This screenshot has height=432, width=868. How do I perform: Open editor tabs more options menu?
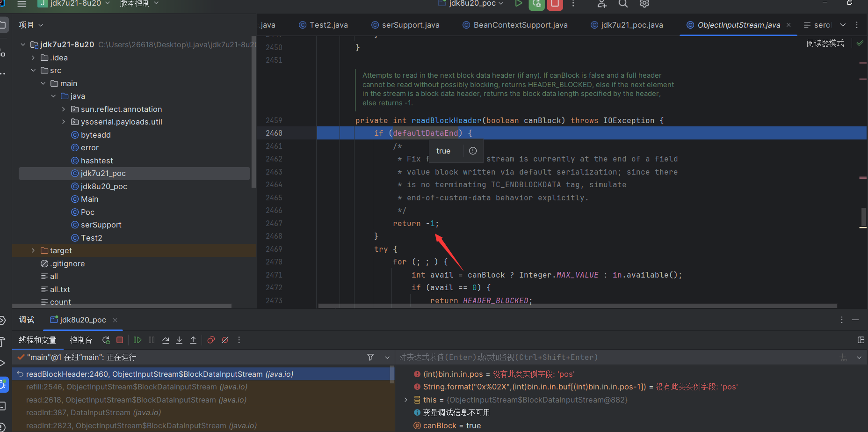click(857, 25)
